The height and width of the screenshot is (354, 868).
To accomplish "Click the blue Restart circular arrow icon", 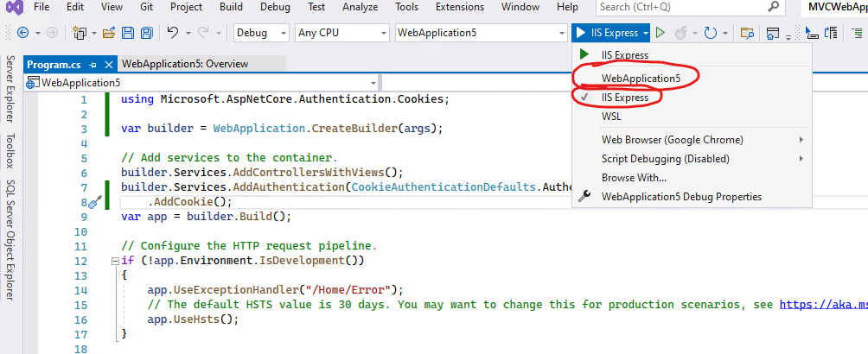I will click(x=711, y=33).
